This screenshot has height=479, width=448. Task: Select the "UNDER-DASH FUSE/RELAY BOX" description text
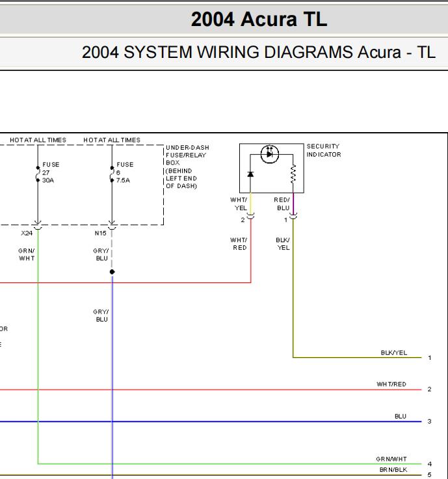pyautogui.click(x=187, y=167)
